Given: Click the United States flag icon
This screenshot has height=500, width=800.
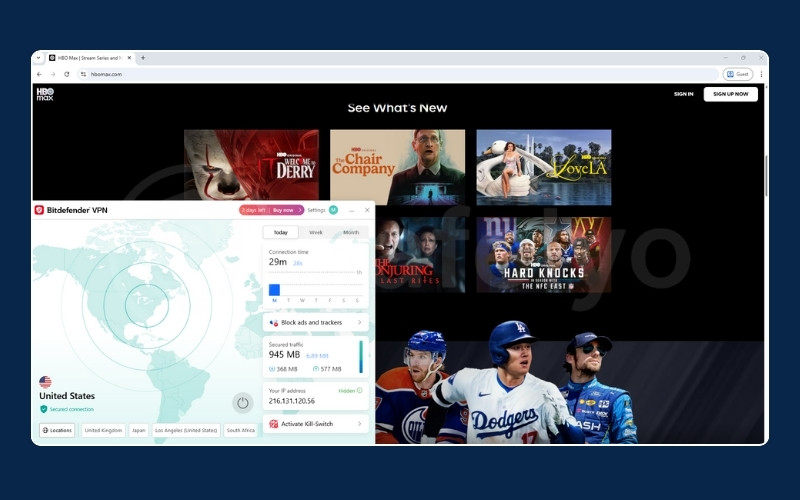Looking at the screenshot, I should pos(45,382).
